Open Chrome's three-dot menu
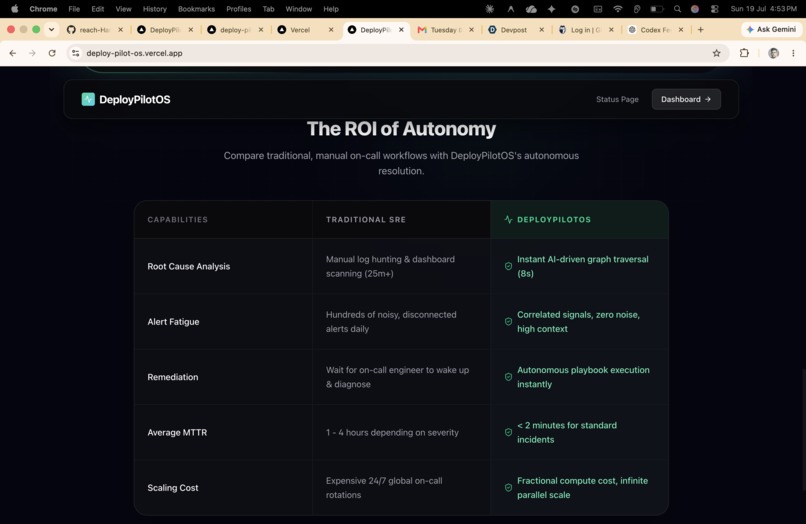The width and height of the screenshot is (806, 524). point(793,53)
